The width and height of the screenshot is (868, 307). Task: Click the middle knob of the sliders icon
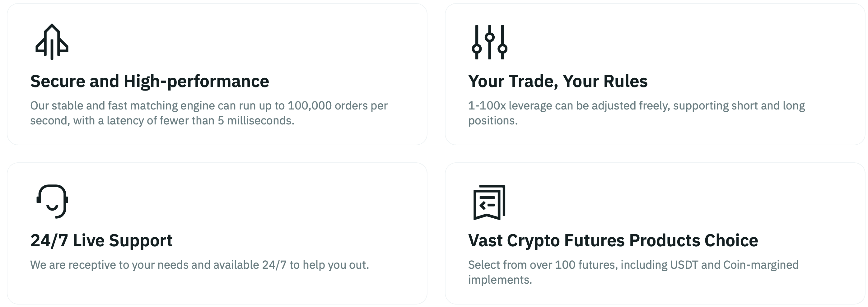pos(490,37)
